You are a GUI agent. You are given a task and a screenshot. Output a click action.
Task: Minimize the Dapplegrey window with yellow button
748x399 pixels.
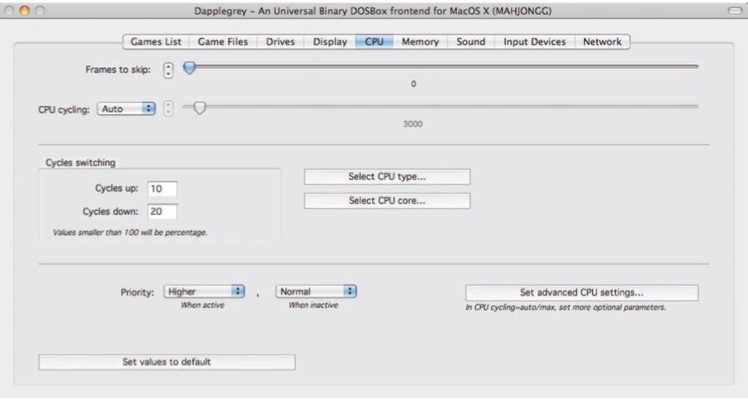point(24,10)
